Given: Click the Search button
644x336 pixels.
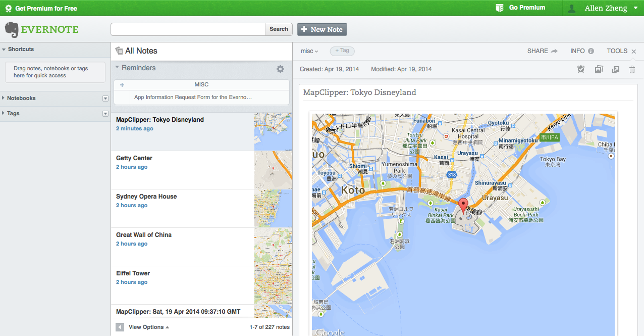Looking at the screenshot, I should (x=279, y=29).
